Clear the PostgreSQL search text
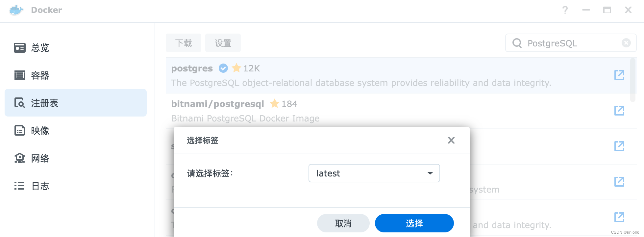This screenshot has height=237, width=644. point(626,43)
